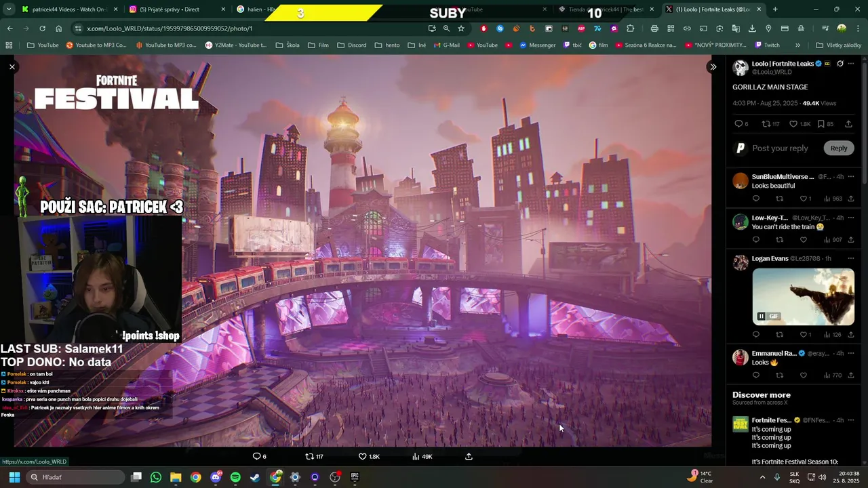Pause the GIF in Logan Evans' reply

pos(762,317)
